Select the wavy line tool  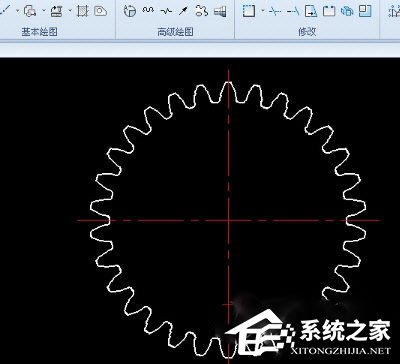point(148,11)
